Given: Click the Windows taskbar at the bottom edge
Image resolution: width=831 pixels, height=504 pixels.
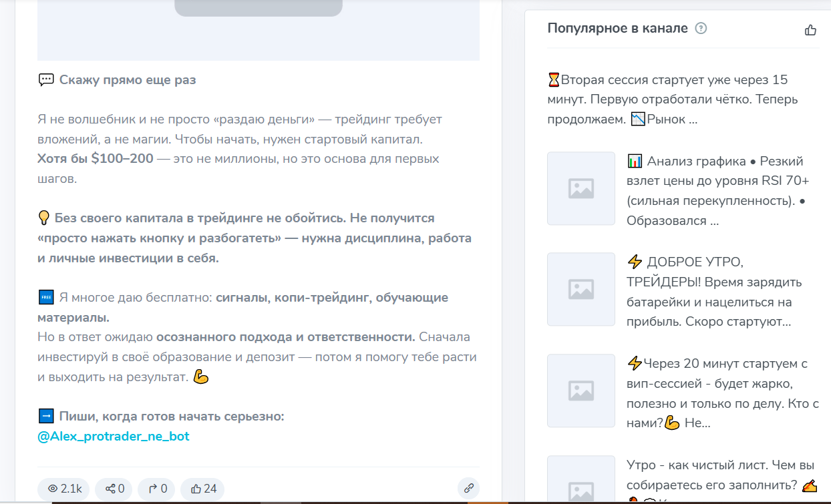Looking at the screenshot, I should click(x=415, y=501).
